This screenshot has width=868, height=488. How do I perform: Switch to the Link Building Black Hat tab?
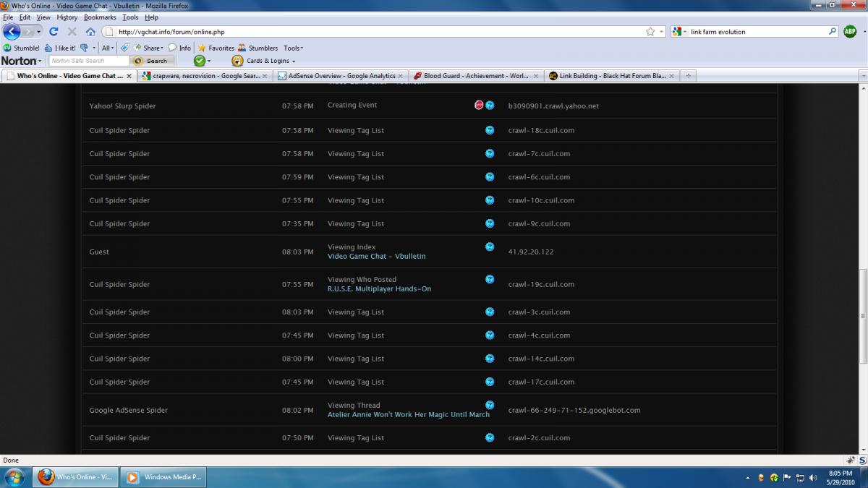[612, 75]
